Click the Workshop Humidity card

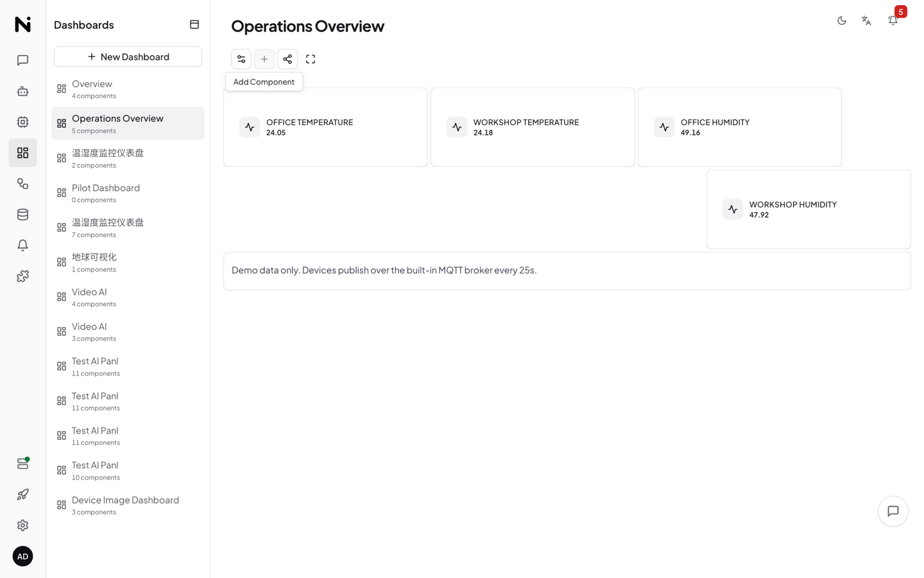809,209
